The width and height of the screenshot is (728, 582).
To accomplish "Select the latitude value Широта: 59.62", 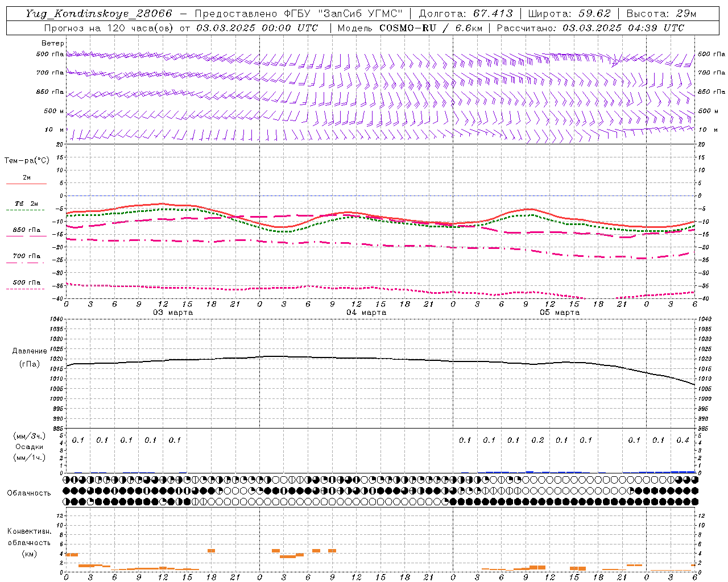I will click(569, 14).
